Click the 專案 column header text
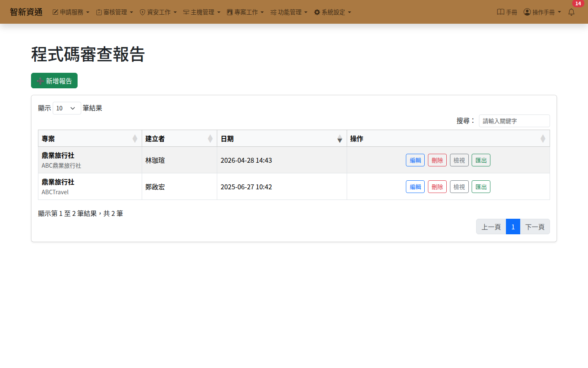Screen dimensions: 588x368 click(x=48, y=139)
